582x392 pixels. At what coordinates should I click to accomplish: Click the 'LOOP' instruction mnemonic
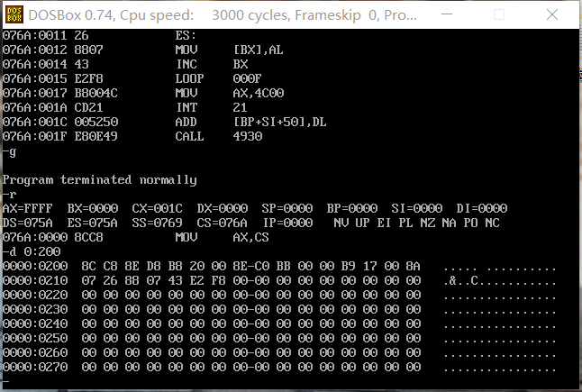[x=190, y=78]
